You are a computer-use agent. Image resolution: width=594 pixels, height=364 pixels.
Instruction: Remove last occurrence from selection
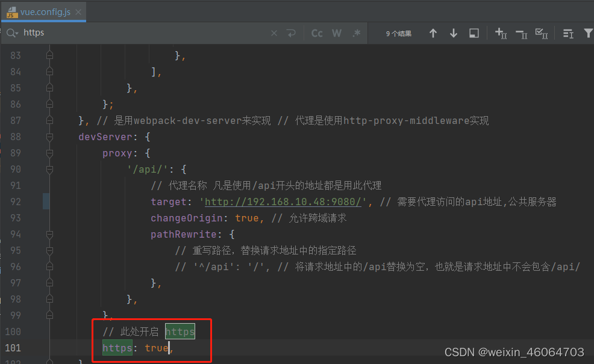(521, 34)
